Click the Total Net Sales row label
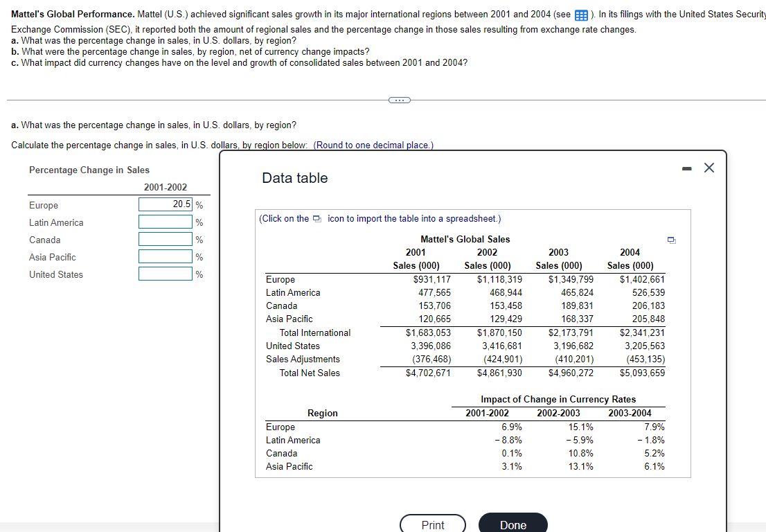Screen dimensions: 766x532 (x=310, y=373)
